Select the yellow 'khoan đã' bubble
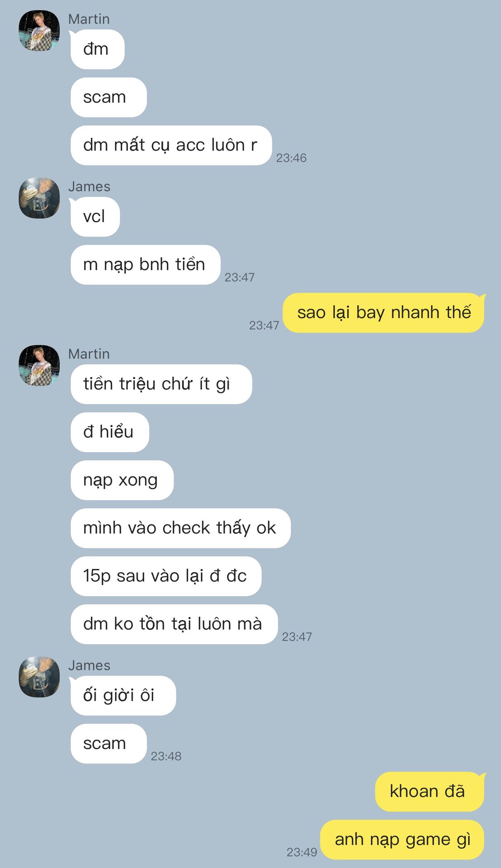 (430, 791)
